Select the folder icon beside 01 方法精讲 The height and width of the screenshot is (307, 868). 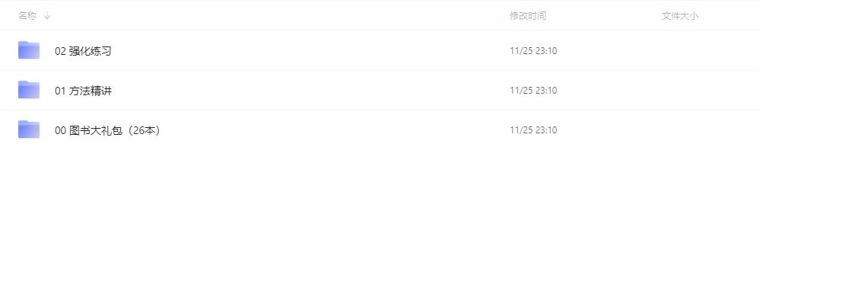pos(29,90)
